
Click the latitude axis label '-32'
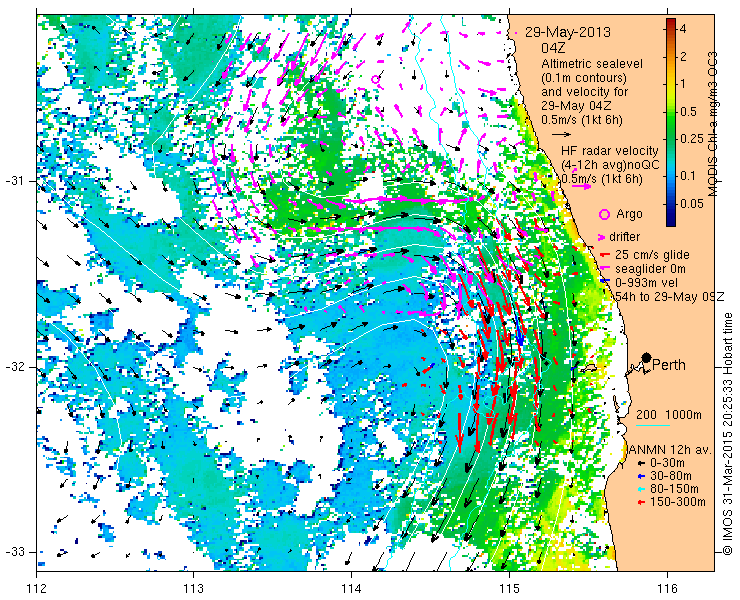(15, 367)
